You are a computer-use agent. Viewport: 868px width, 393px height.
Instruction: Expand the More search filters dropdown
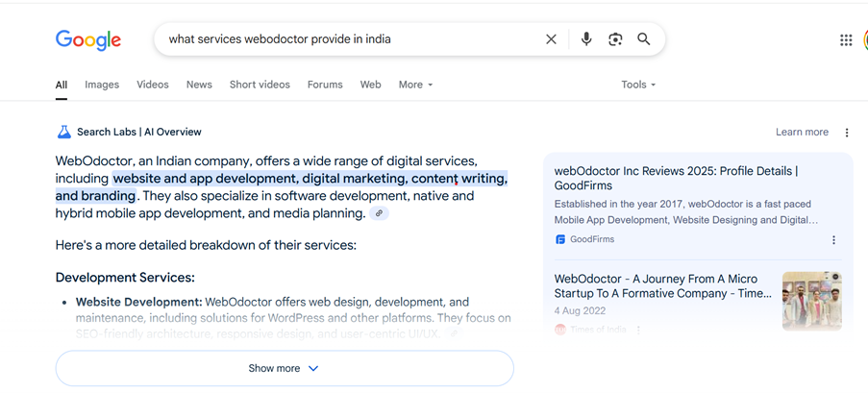(x=415, y=85)
